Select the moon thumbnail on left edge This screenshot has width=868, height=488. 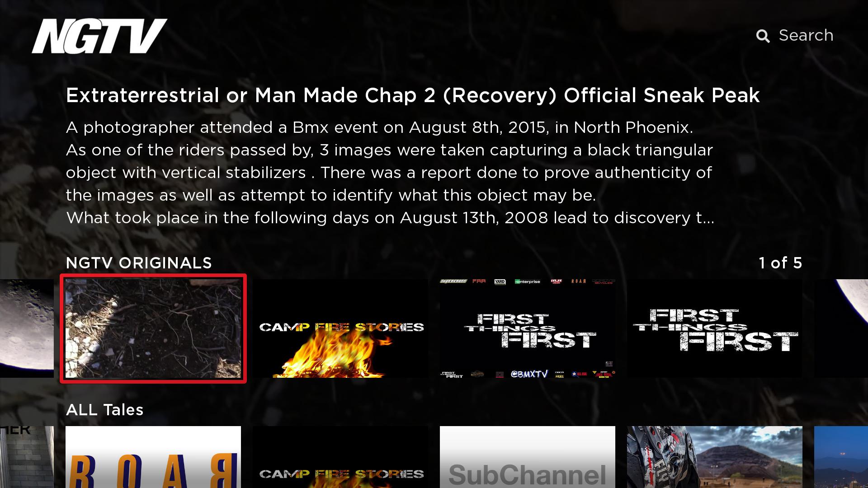click(x=27, y=328)
